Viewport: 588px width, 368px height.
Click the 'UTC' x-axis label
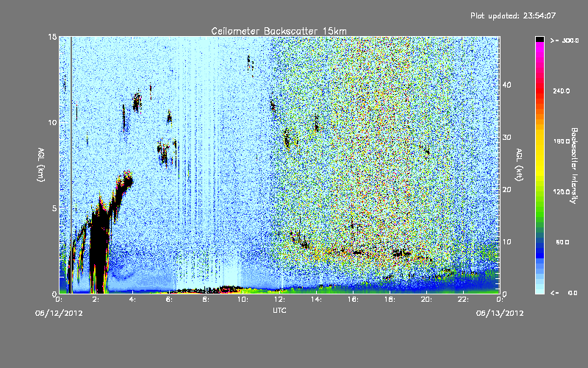pyautogui.click(x=279, y=310)
